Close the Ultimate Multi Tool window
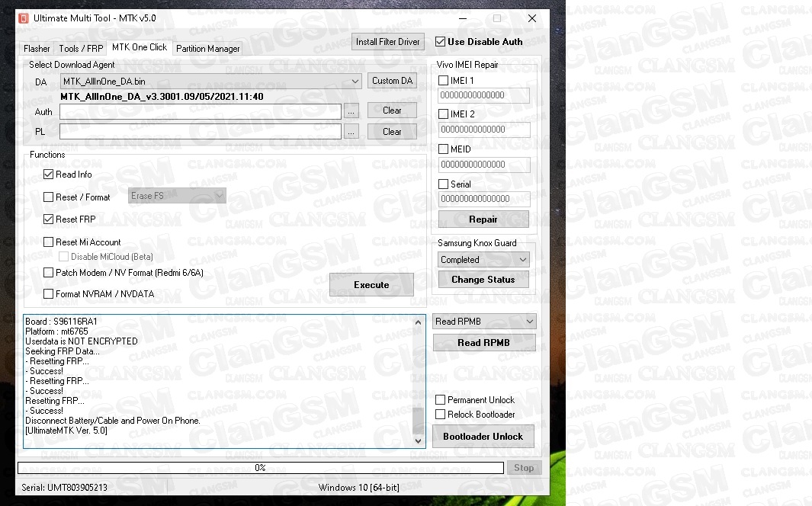 532,18
